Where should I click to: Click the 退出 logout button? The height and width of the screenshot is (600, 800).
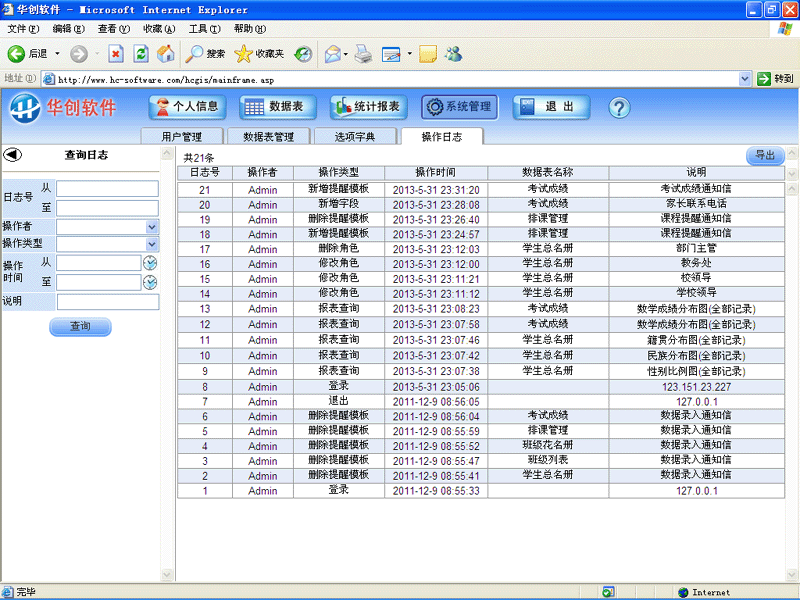(551, 107)
